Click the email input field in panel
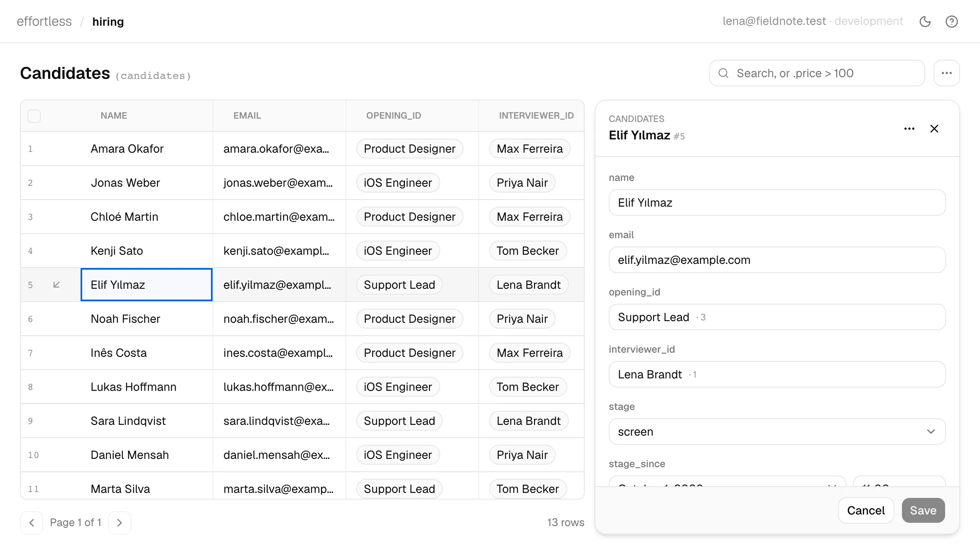Image resolution: width=980 pixels, height=551 pixels. point(777,260)
